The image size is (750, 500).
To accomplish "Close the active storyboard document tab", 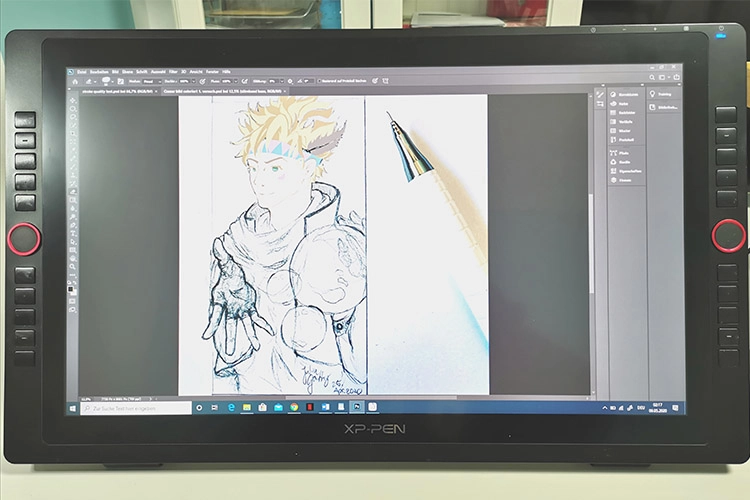I will (x=285, y=91).
